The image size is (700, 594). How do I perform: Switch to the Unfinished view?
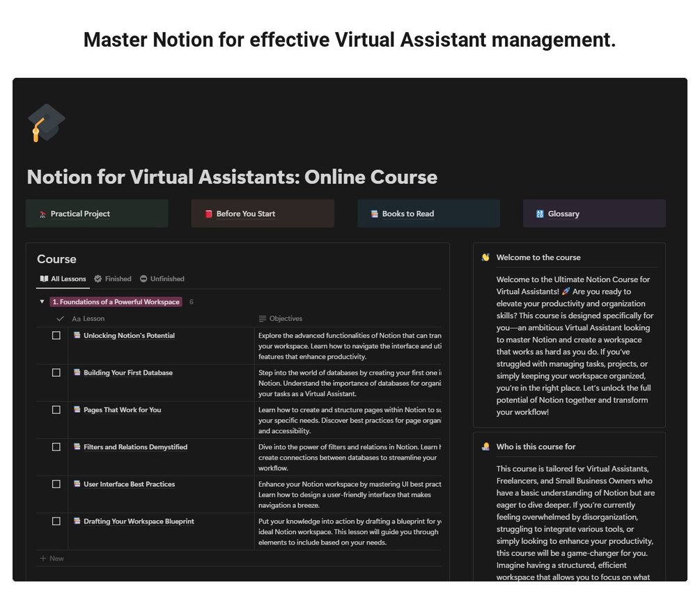162,279
